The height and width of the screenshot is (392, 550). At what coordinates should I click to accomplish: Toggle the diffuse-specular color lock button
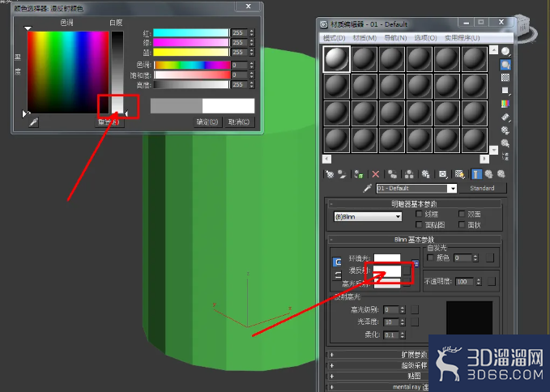click(x=337, y=275)
